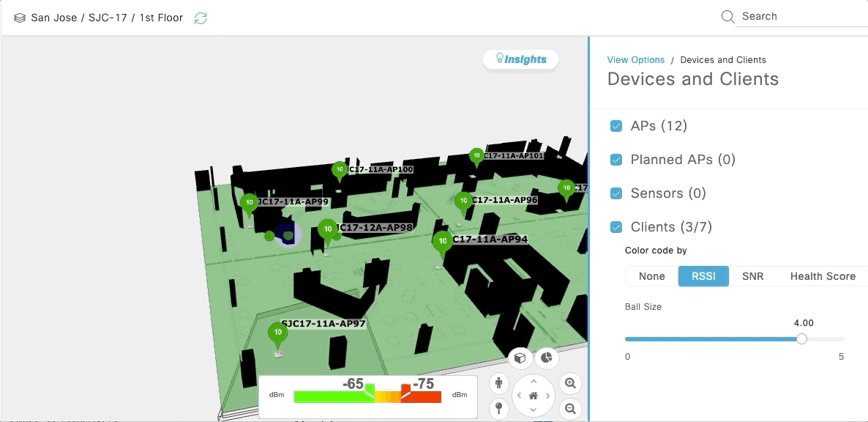Zoom out of the floor map
The image size is (868, 422).
pos(569,408)
